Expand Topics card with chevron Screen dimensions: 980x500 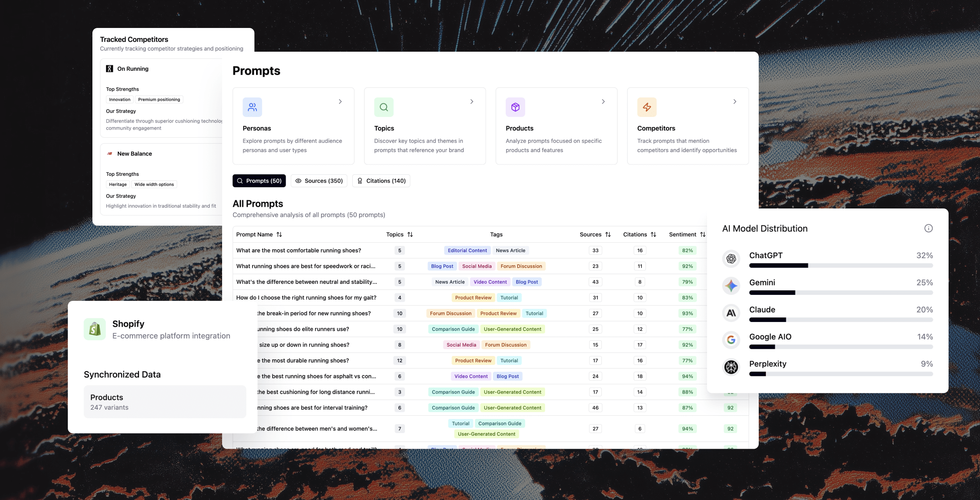(471, 102)
